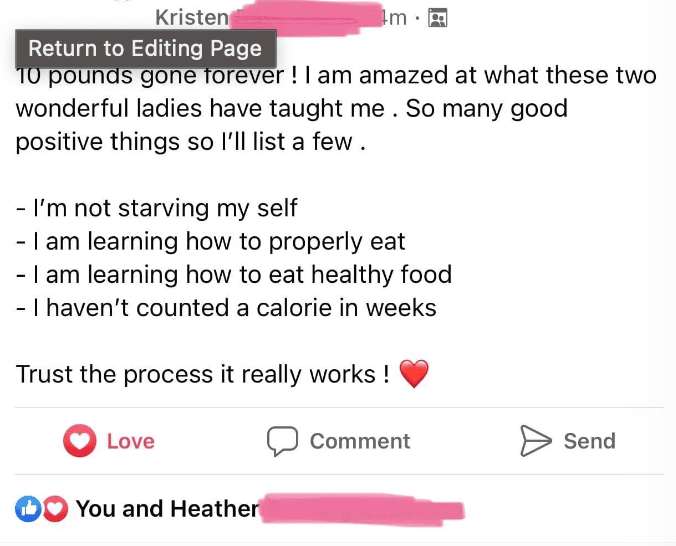This screenshot has height=546, width=676.
Task: Click the Comment speech bubble icon
Action: click(283, 441)
